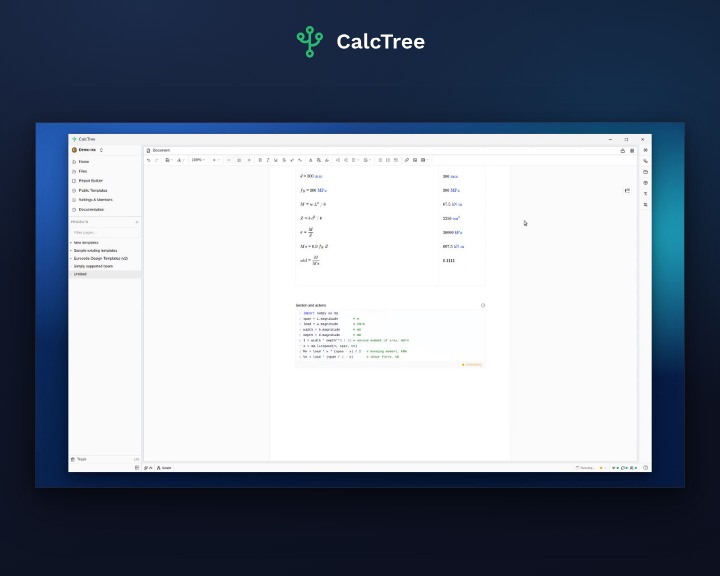Click the text color icon
This screenshot has width=720, height=576.
tap(310, 160)
